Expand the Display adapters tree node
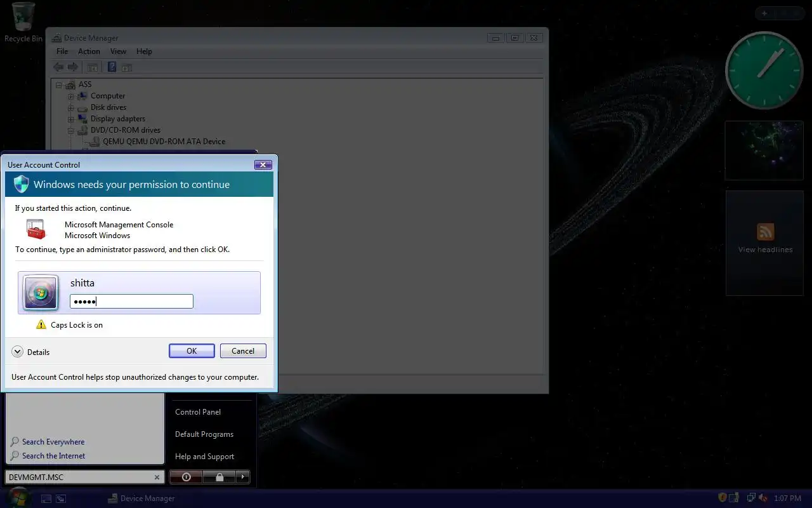The width and height of the screenshot is (812, 508). [x=71, y=119]
